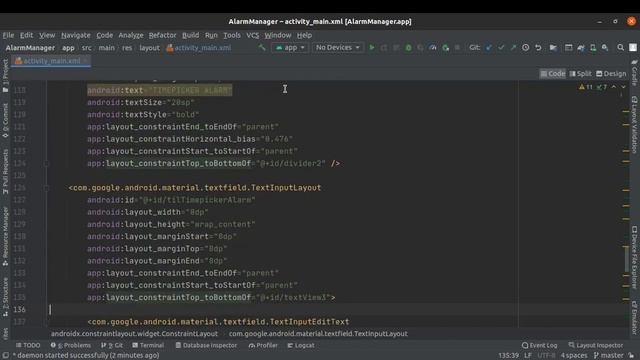The image size is (640, 360).
Task: Change LF line separator setting
Action: click(x=528, y=356)
